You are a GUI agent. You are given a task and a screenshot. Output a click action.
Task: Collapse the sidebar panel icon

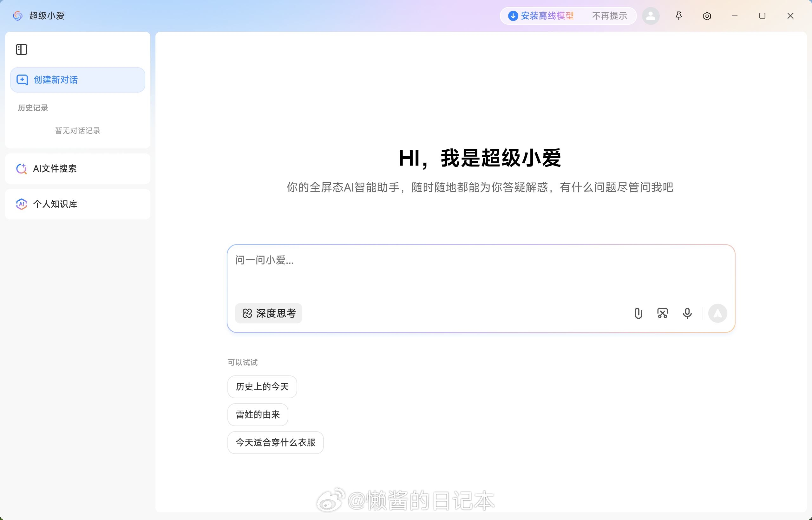pos(21,50)
